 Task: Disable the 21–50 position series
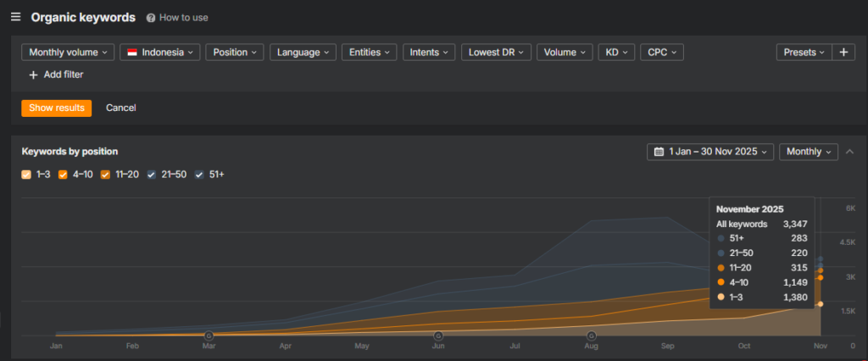152,175
